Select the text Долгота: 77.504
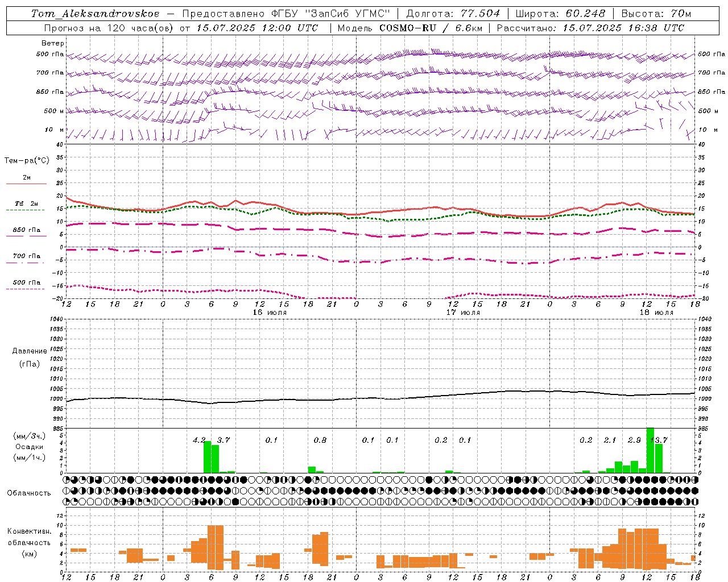 coord(453,14)
